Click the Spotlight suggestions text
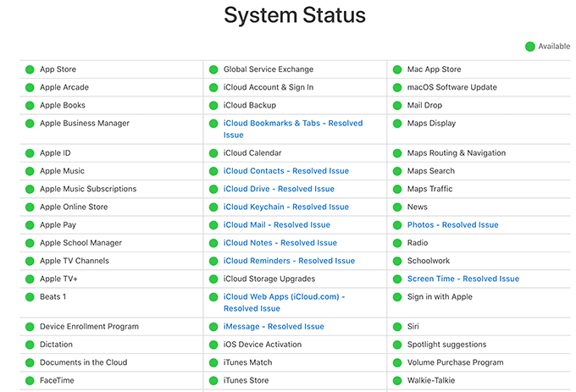This screenshot has width=576, height=392. pos(446,345)
